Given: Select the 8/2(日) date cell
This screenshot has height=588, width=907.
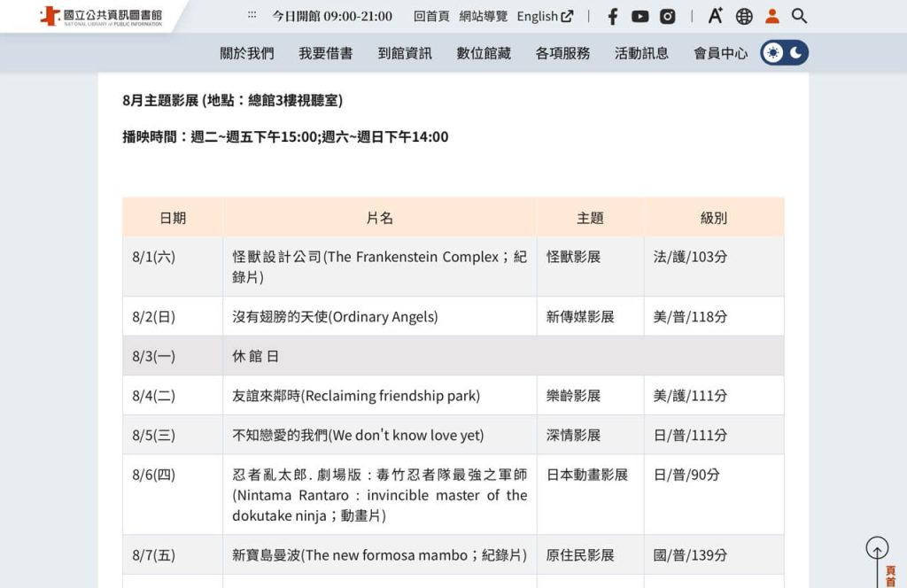Looking at the screenshot, I should coord(173,316).
